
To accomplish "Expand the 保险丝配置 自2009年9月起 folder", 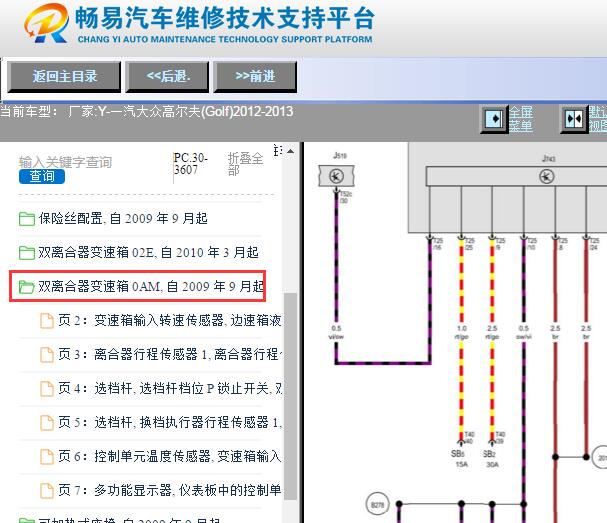I will coord(123,219).
